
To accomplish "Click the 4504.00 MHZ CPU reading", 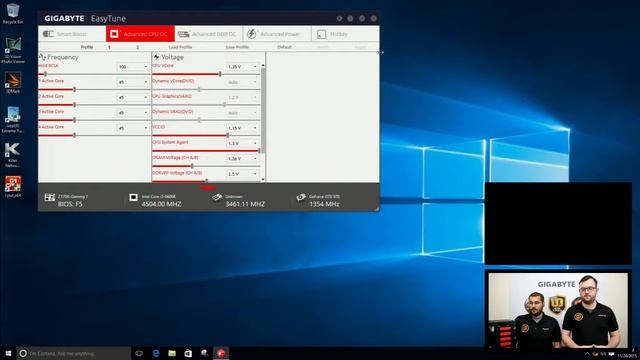I will (x=161, y=204).
